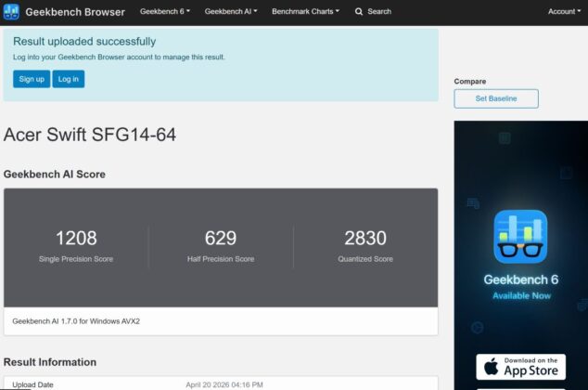Expand the Geekbench AI dropdown menu

click(x=231, y=11)
